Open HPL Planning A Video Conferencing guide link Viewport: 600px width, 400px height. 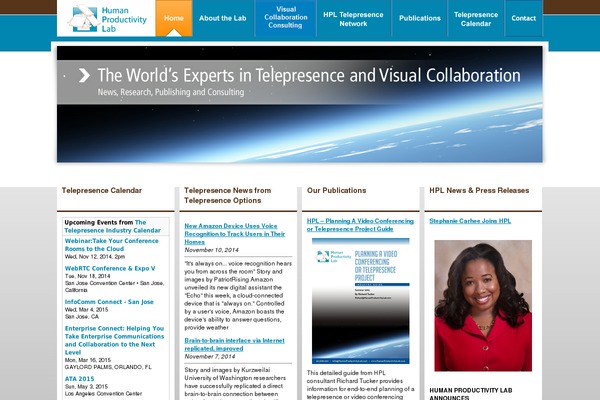tap(360, 225)
